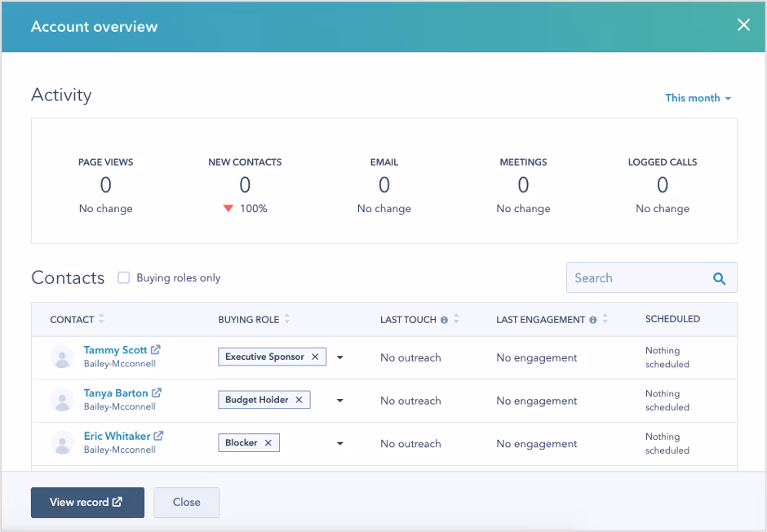This screenshot has width=767, height=532.
Task: Open Tammy Scott's record via external link icon
Action: click(x=154, y=349)
